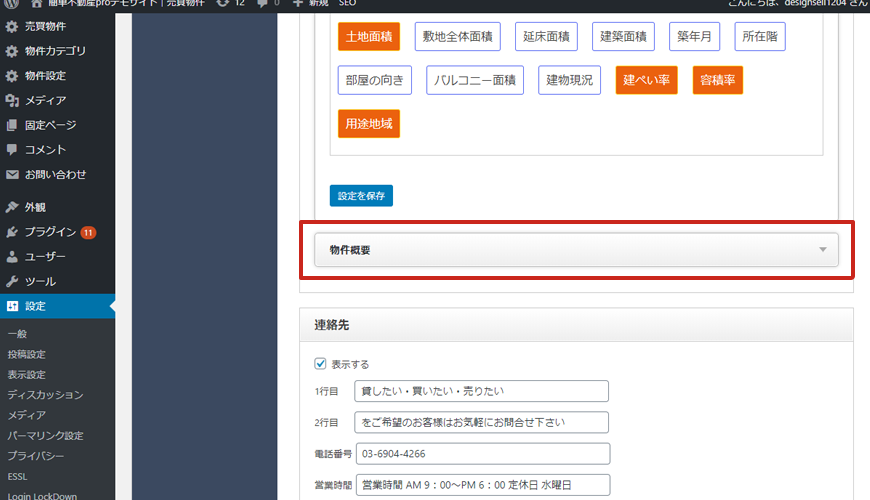Open the 新規 menu in admin bar
This screenshot has height=500, width=870.
pos(311,3)
